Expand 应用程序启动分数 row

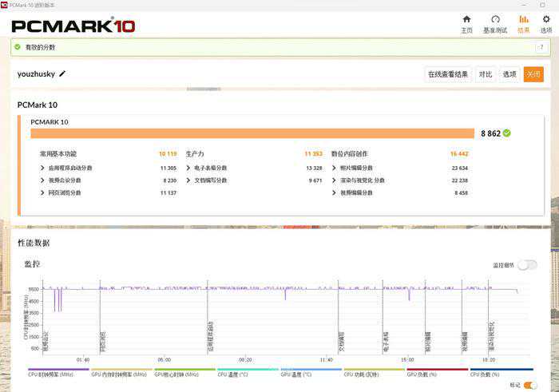[43, 168]
